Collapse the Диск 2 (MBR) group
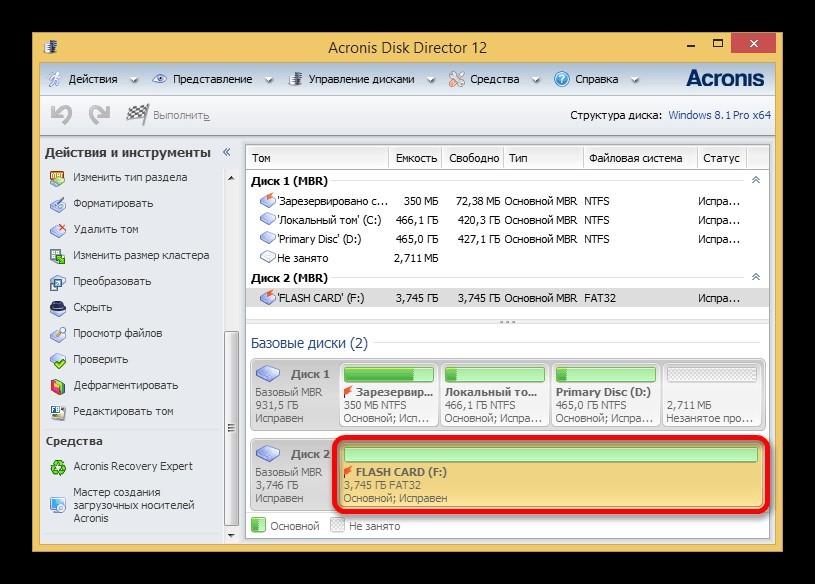The image size is (815, 584). click(x=756, y=277)
